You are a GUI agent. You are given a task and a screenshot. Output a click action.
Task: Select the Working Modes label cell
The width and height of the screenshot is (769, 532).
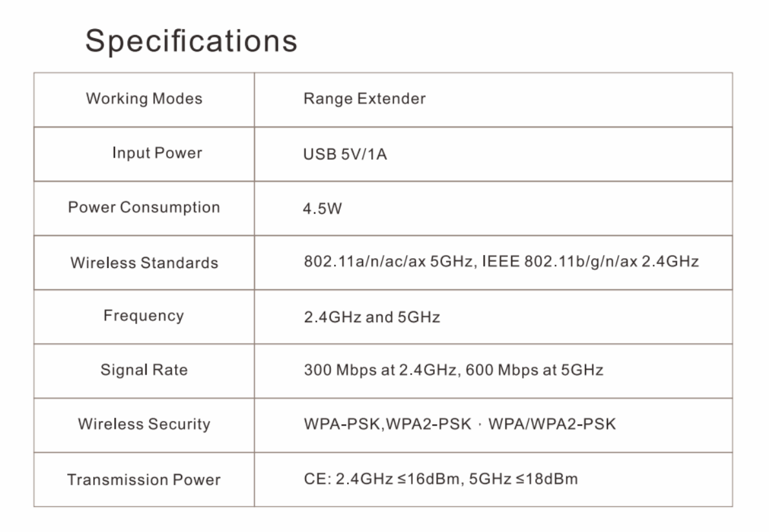pyautogui.click(x=144, y=99)
